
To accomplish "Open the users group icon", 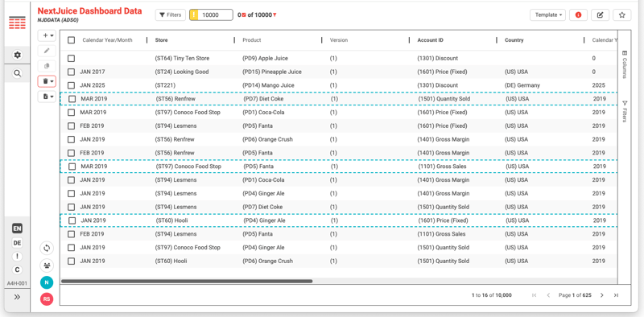I will coord(47,266).
